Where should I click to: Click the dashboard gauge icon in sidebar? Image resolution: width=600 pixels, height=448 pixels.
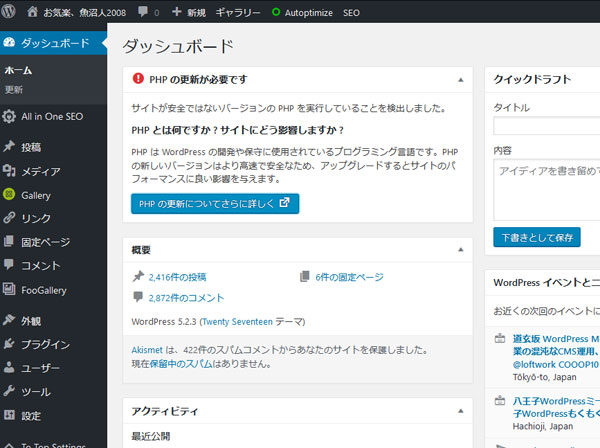coord(9,42)
